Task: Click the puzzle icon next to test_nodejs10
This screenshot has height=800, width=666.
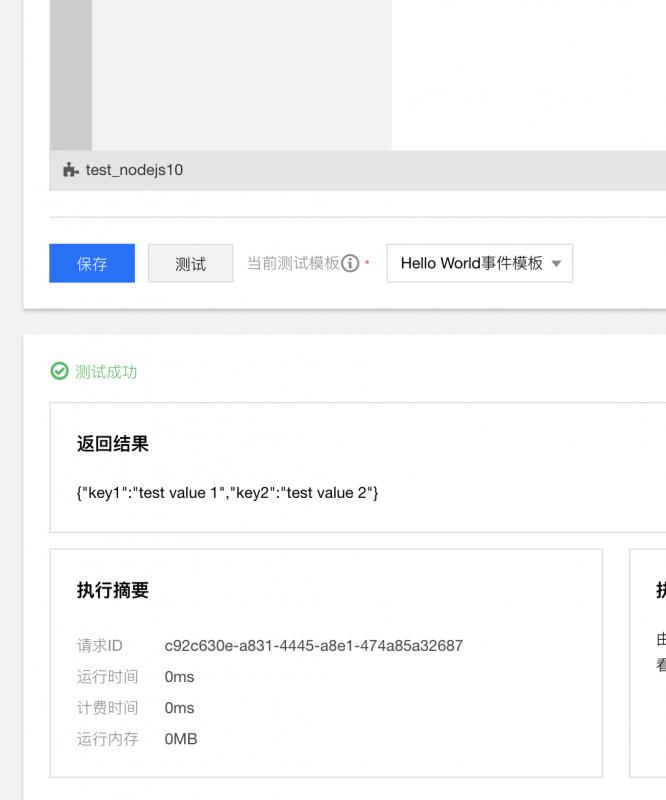Action: [x=70, y=170]
